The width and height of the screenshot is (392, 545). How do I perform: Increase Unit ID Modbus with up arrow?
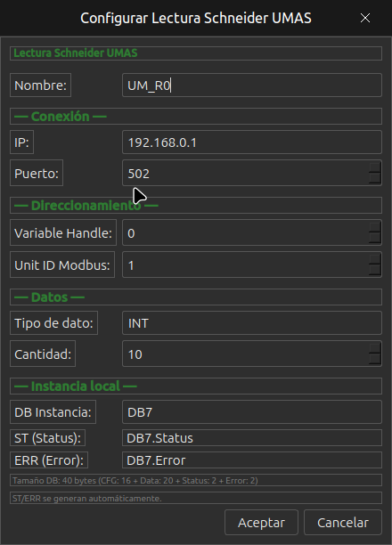pyautogui.click(x=375, y=259)
